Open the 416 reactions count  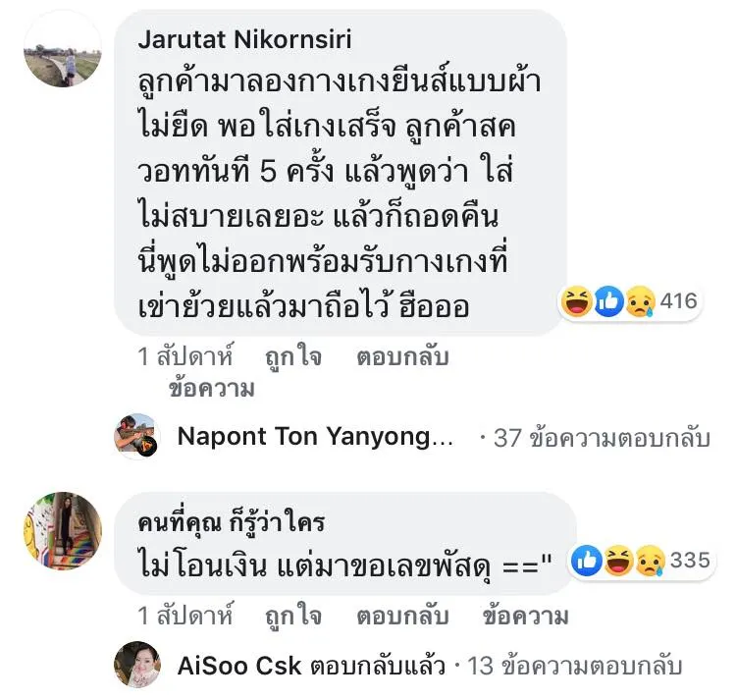[678, 301]
